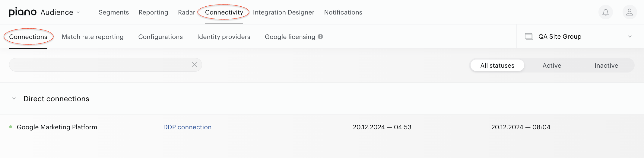Open Integration Designer
The width and height of the screenshot is (644, 158).
[x=284, y=12]
